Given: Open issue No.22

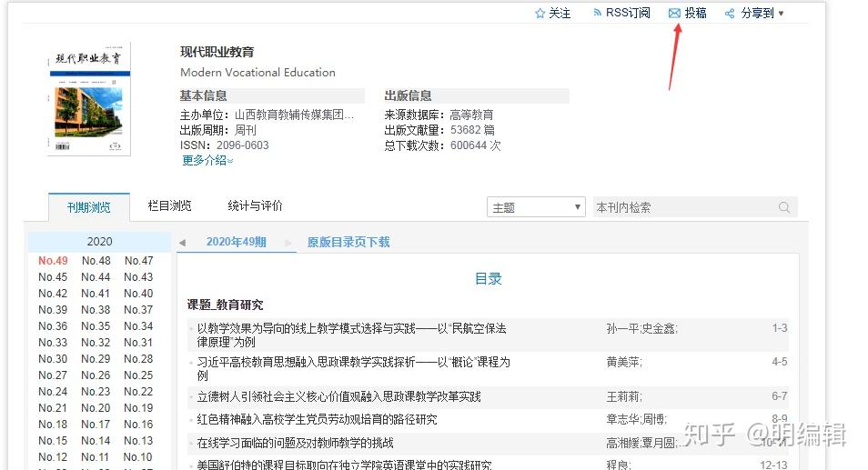Looking at the screenshot, I should (138, 392).
